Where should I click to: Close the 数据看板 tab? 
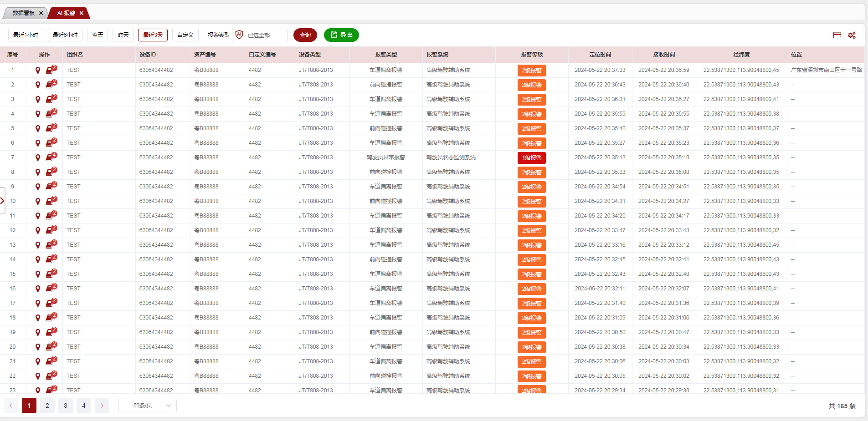pyautogui.click(x=41, y=13)
